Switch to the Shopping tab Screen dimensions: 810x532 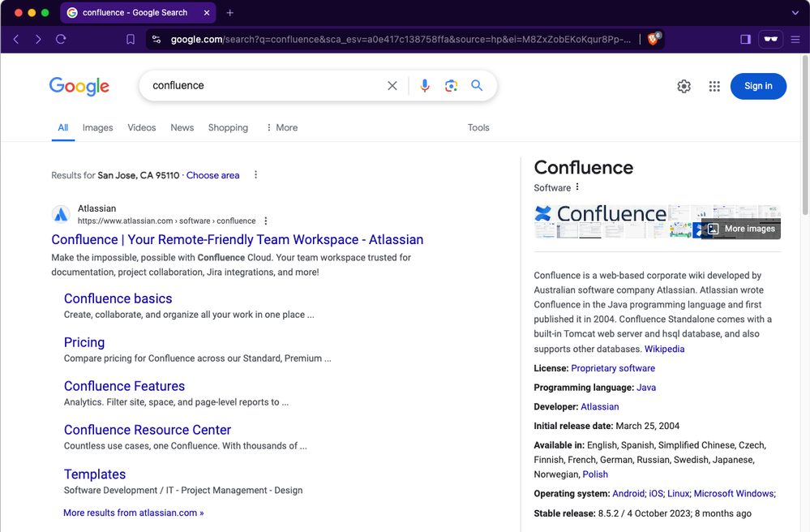(x=228, y=127)
